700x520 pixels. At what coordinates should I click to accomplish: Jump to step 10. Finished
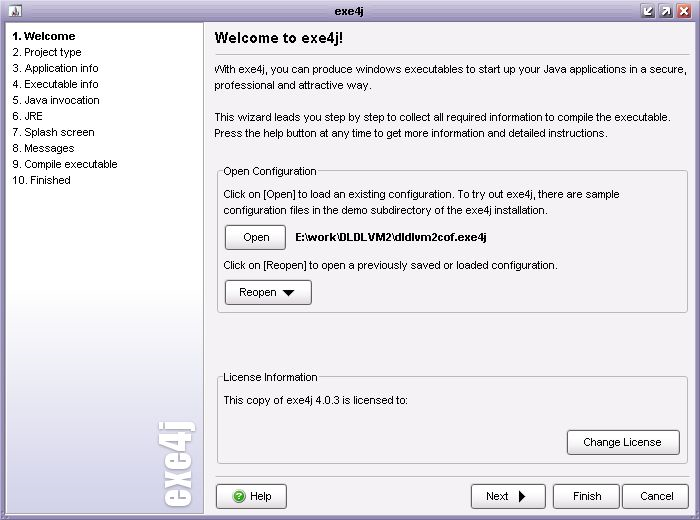(42, 180)
